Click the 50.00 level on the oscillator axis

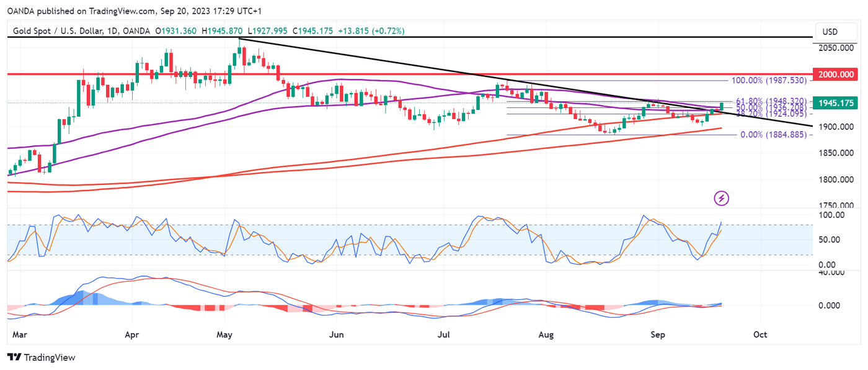coord(829,240)
